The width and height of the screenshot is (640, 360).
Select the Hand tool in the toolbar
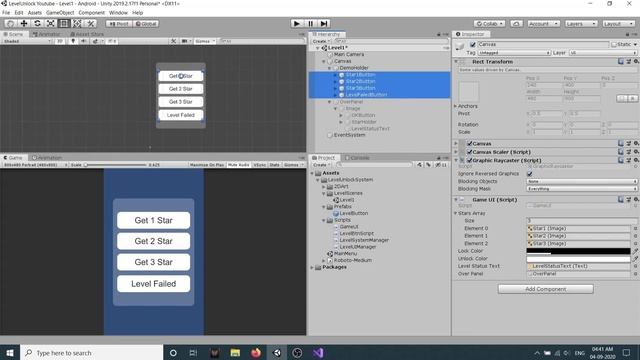click(11, 24)
